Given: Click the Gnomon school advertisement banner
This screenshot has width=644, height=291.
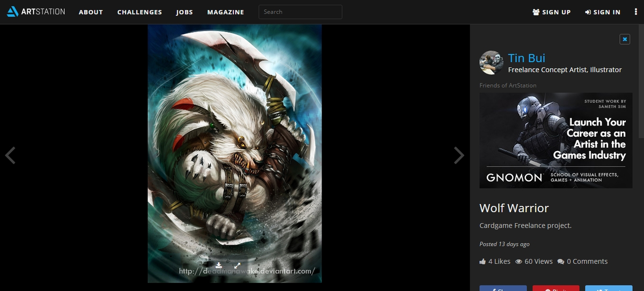Looking at the screenshot, I should (x=555, y=140).
